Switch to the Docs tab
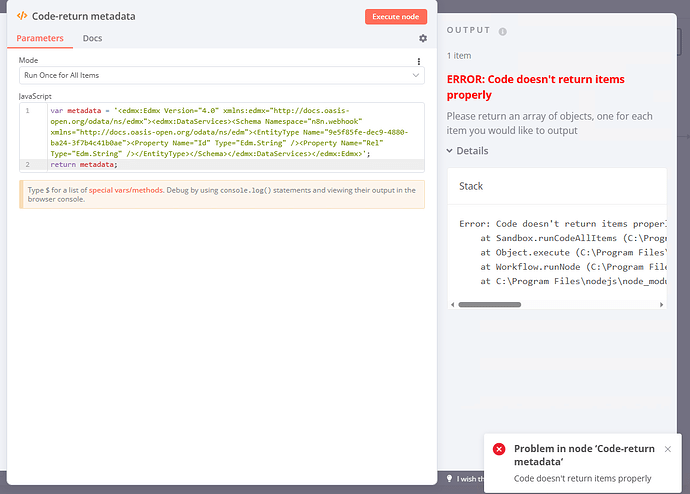The height and width of the screenshot is (494, 690). [x=92, y=39]
